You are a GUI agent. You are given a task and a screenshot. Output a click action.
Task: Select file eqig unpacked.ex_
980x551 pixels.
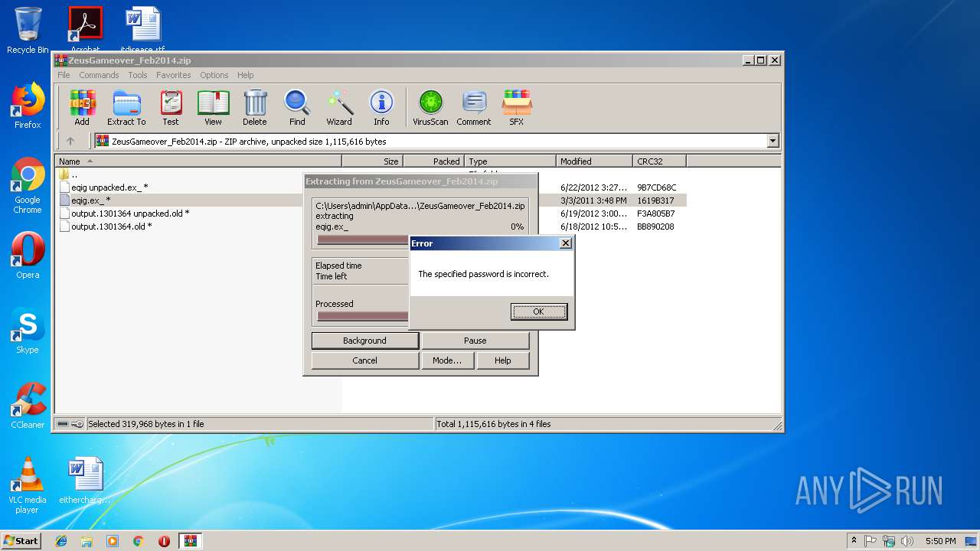click(x=109, y=187)
